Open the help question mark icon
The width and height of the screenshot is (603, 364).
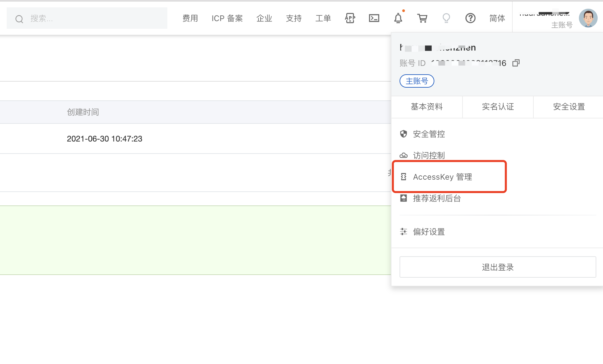470,18
